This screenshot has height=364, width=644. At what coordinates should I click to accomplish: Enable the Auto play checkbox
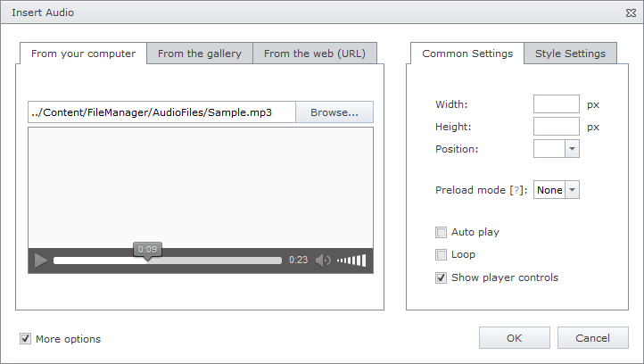441,233
